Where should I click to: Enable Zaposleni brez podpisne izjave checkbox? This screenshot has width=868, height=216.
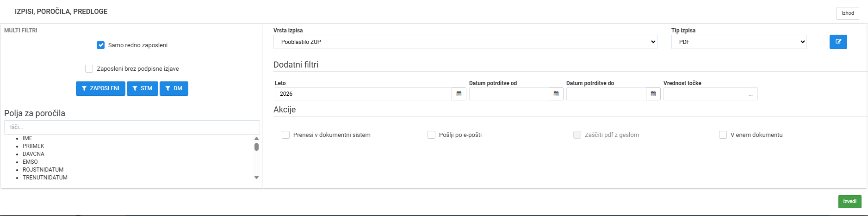[x=89, y=68]
